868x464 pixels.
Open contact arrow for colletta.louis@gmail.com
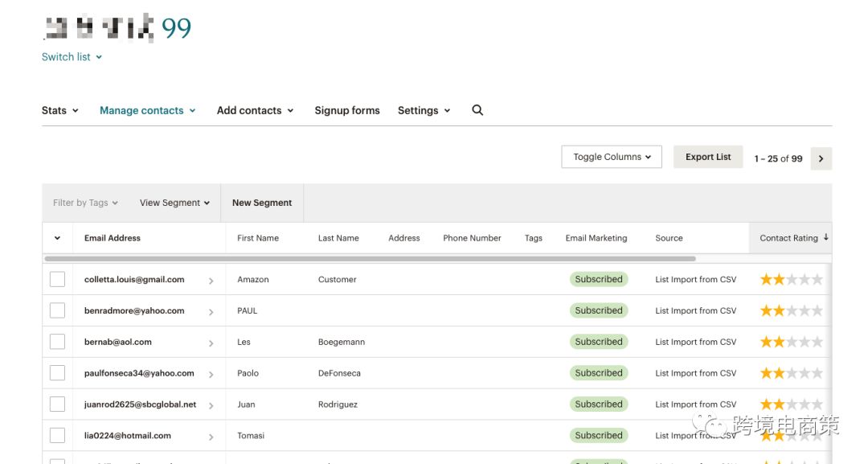click(211, 281)
